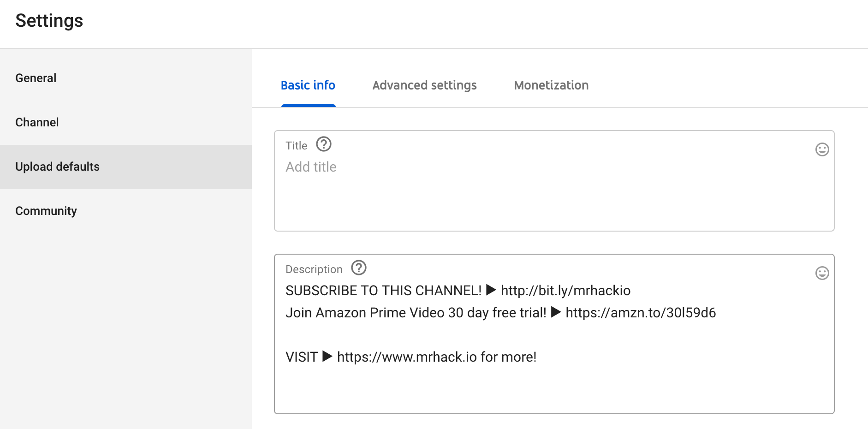Open Community settings in the sidebar
This screenshot has width=868, height=429.
(46, 211)
